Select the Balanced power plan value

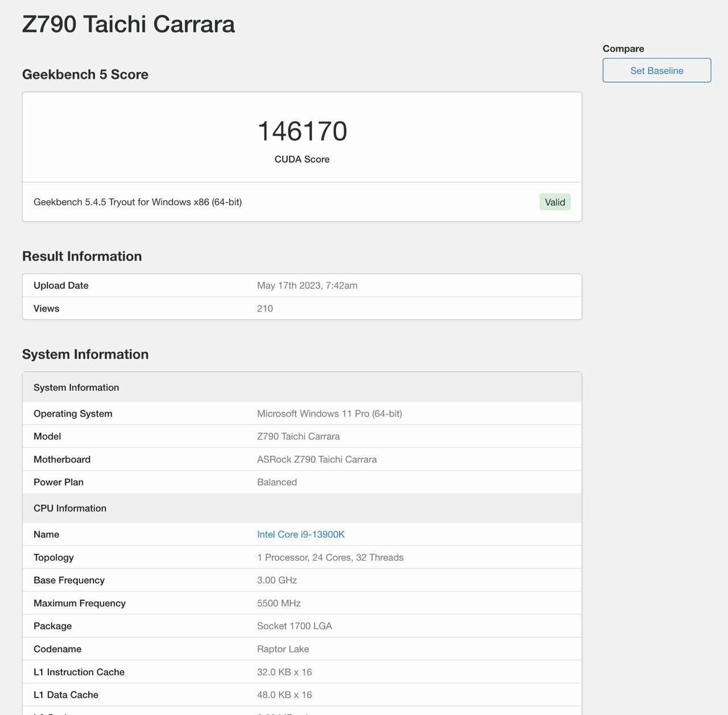coord(277,482)
